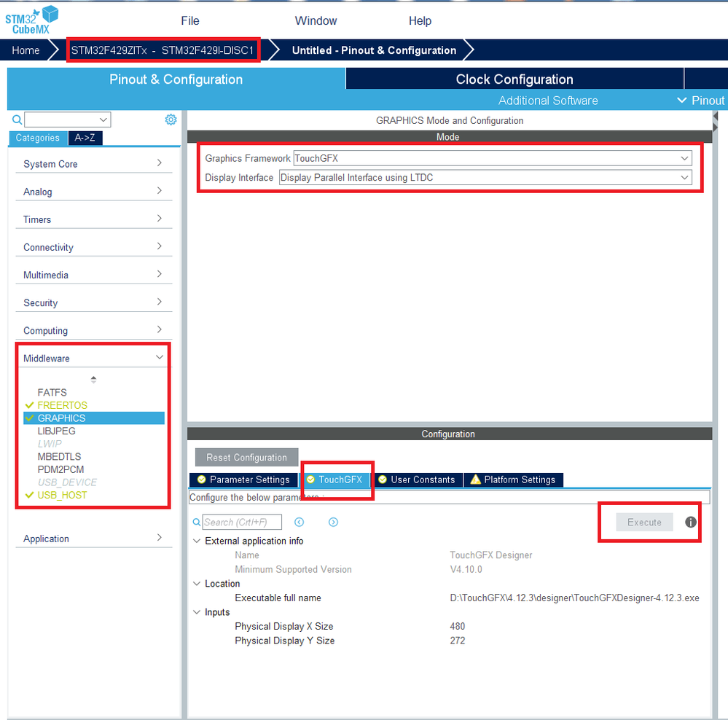
Task: Select the A->Z view tab
Action: coord(85,138)
